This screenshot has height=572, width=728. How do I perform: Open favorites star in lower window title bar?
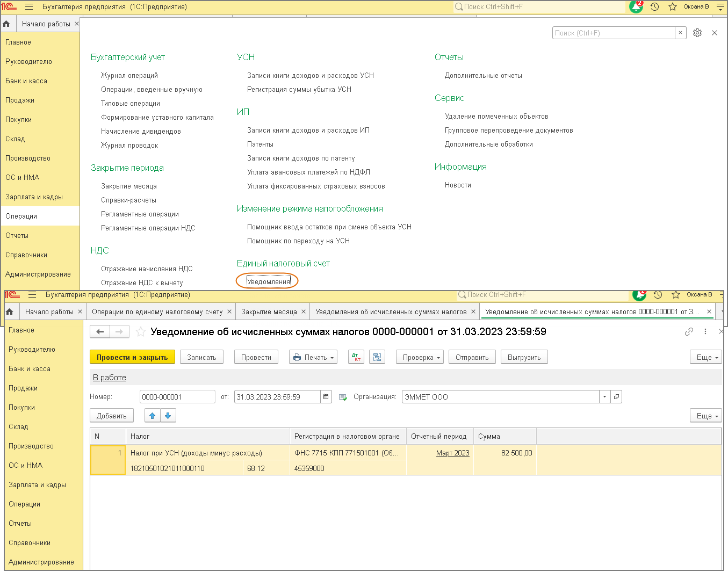(676, 295)
